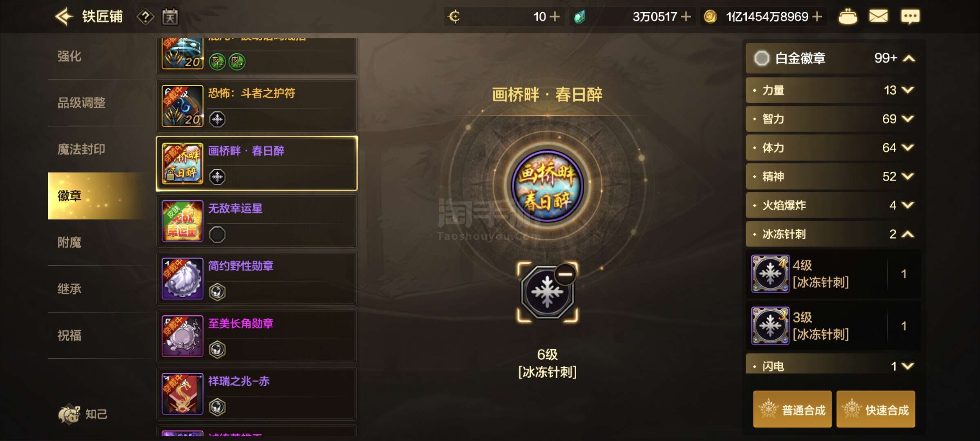Open the help question mark icon

coord(145,17)
